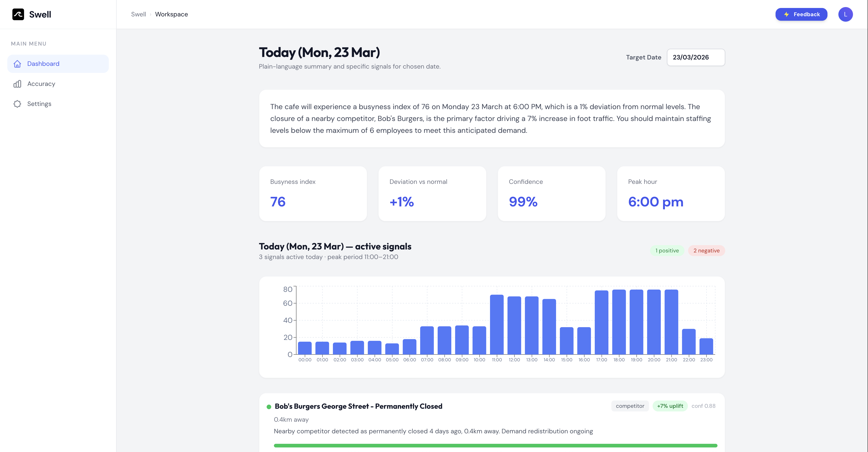Click the green dot beside Bob's Burgers
The image size is (868, 452).
point(269,407)
